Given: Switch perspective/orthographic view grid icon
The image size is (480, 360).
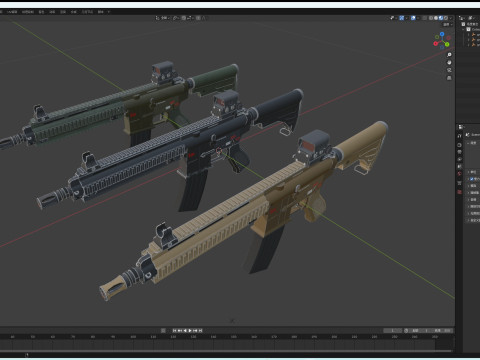Looking at the screenshot, I should click(x=449, y=78).
